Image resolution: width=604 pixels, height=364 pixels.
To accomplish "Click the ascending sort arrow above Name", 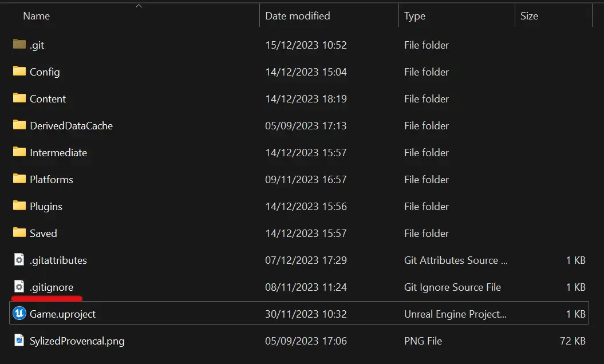I will point(139,5).
